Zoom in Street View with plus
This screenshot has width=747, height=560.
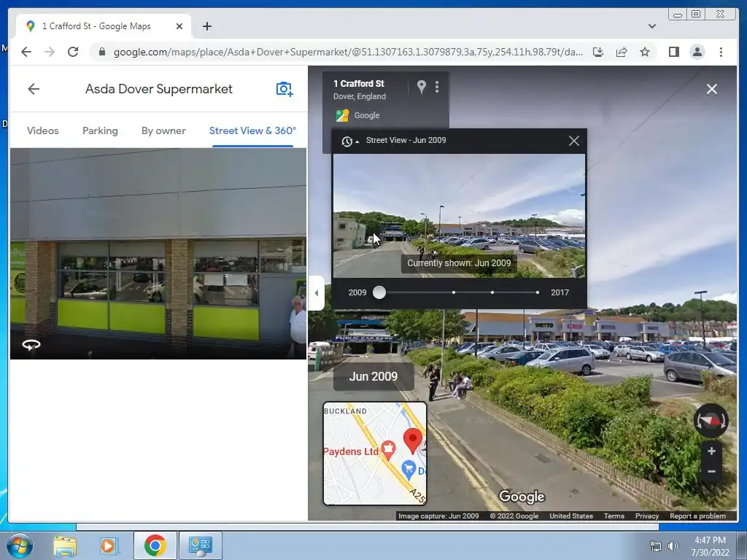point(711,451)
